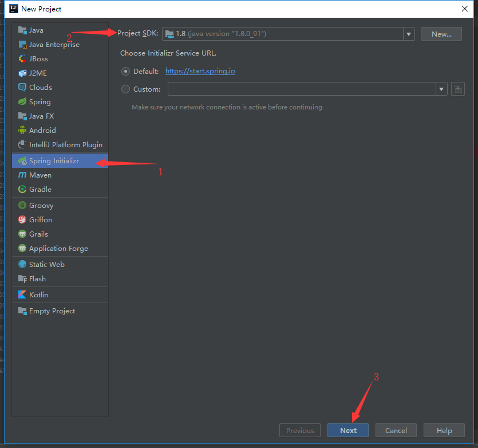Click the Groovy 'G' icon
This screenshot has height=448, width=478.
click(22, 205)
